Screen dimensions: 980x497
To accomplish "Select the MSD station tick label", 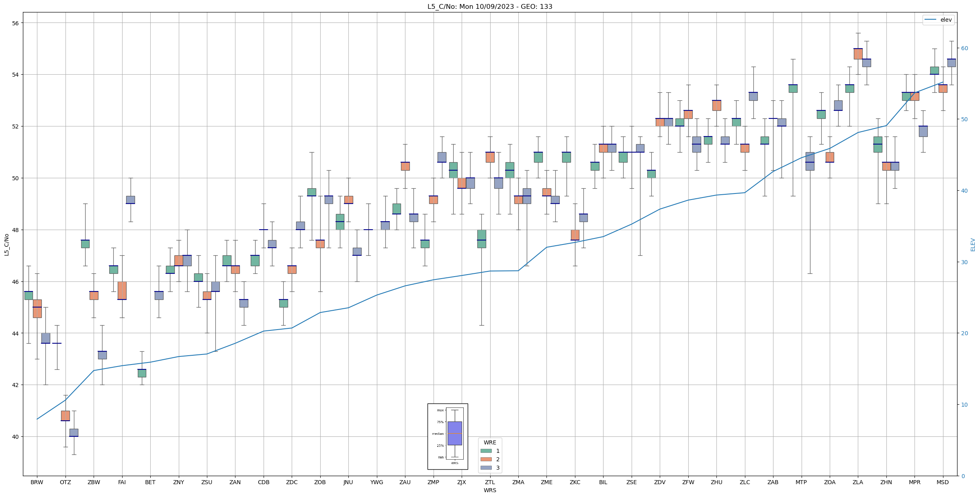I will [942, 482].
